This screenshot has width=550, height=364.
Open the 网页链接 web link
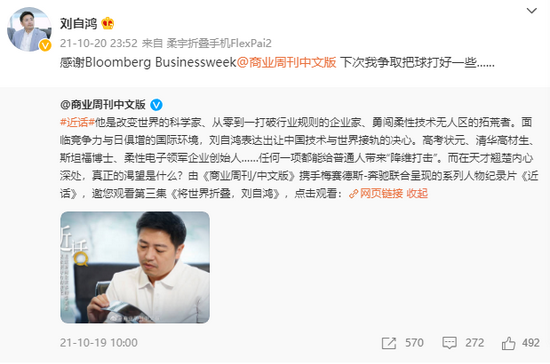381,194
